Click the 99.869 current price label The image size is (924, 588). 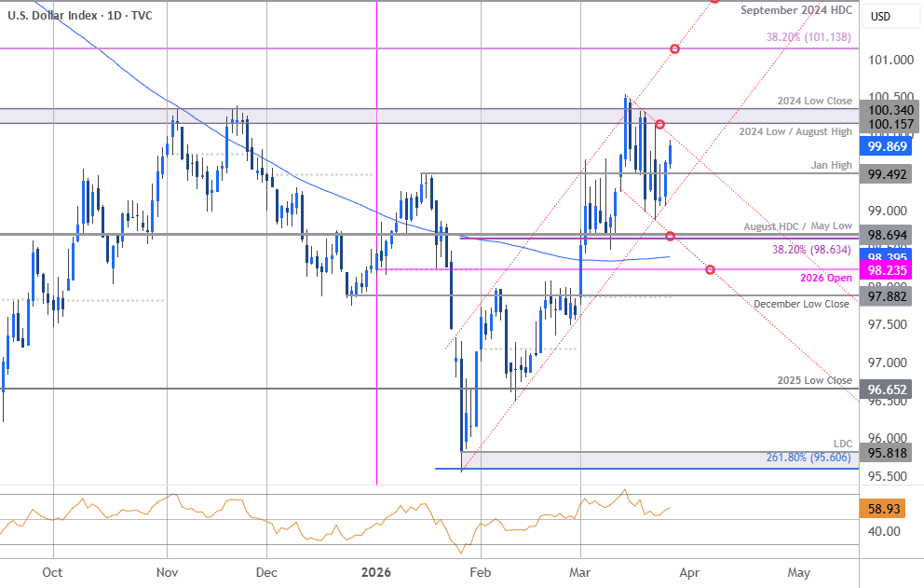click(x=888, y=146)
